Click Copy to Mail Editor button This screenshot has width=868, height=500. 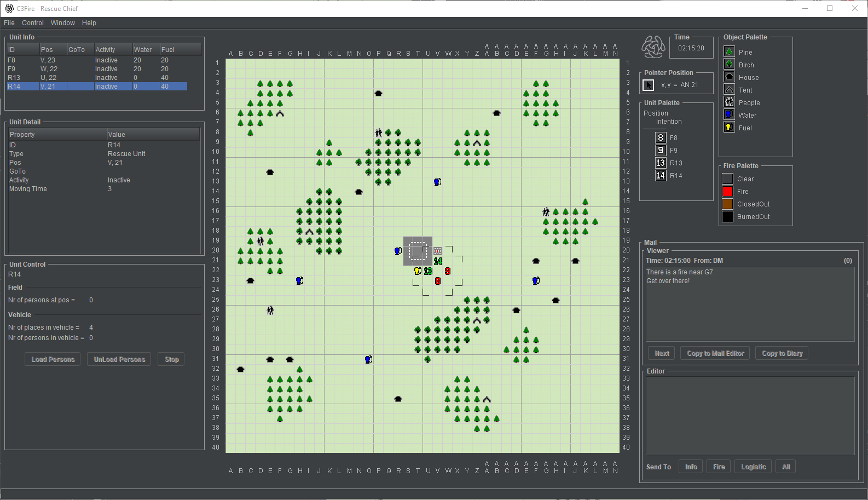715,353
